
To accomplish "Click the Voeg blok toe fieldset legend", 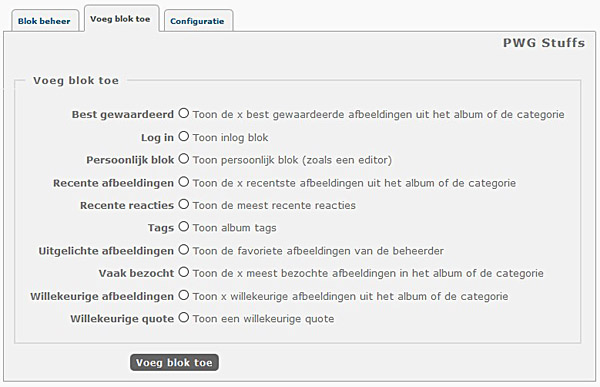I will 76,80.
